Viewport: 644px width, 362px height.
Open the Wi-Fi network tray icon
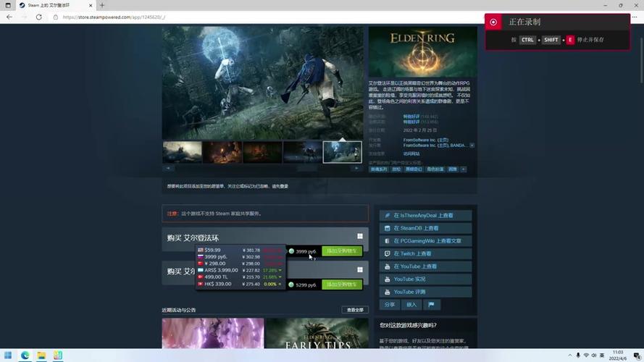point(586,355)
